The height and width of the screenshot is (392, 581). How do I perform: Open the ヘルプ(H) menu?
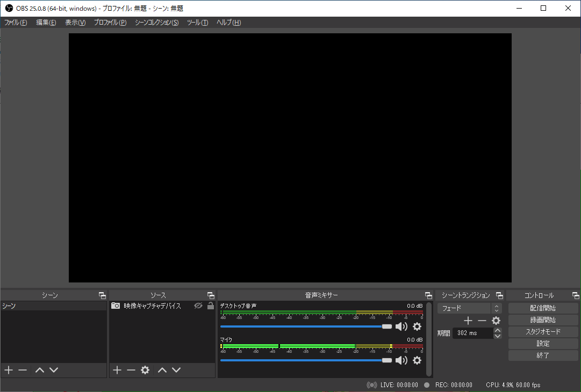pos(228,23)
